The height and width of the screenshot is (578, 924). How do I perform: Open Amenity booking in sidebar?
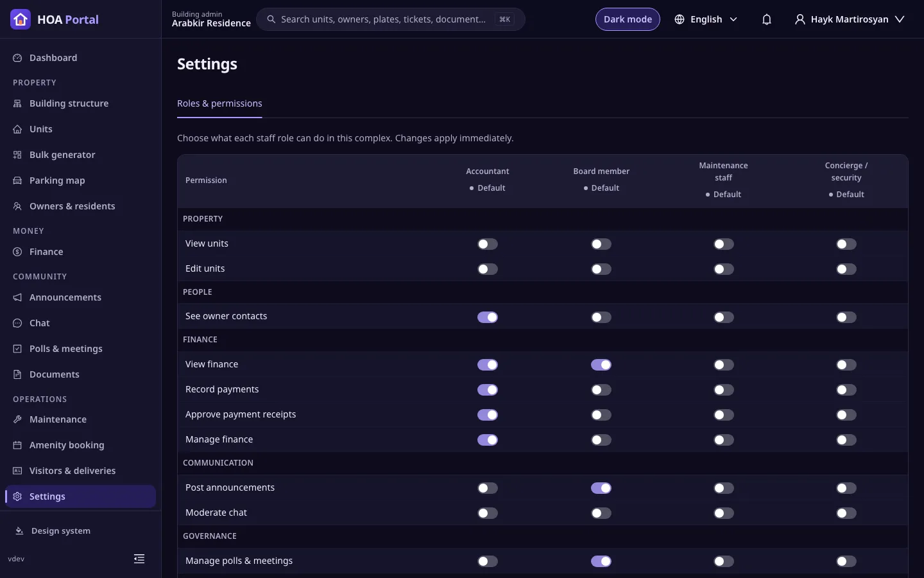[80, 445]
